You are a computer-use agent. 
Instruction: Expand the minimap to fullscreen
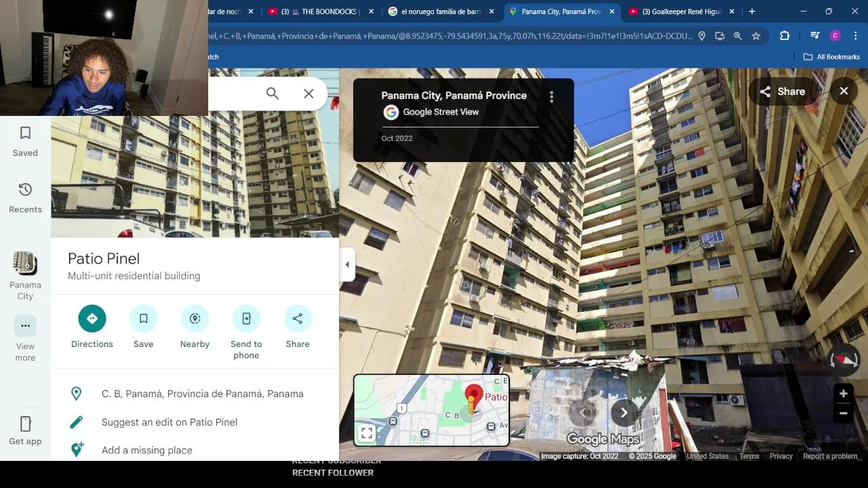point(366,434)
